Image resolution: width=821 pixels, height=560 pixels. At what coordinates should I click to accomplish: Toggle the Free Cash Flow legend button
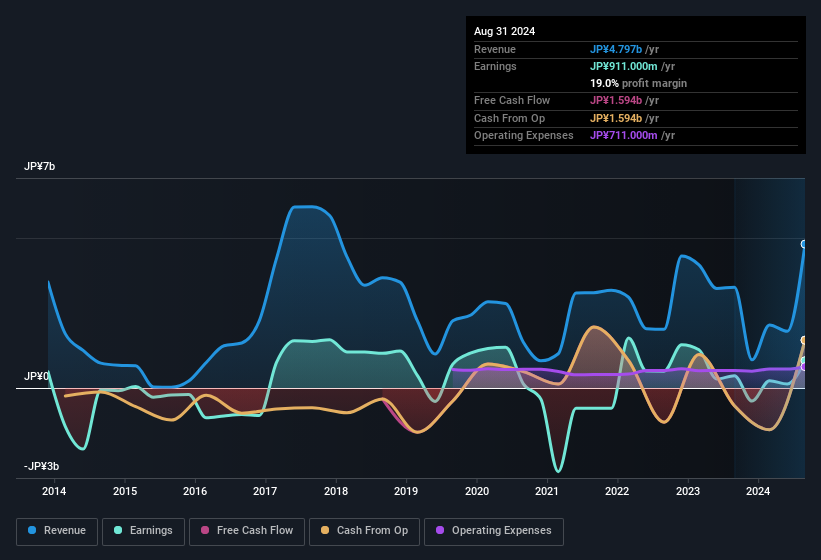click(x=247, y=531)
